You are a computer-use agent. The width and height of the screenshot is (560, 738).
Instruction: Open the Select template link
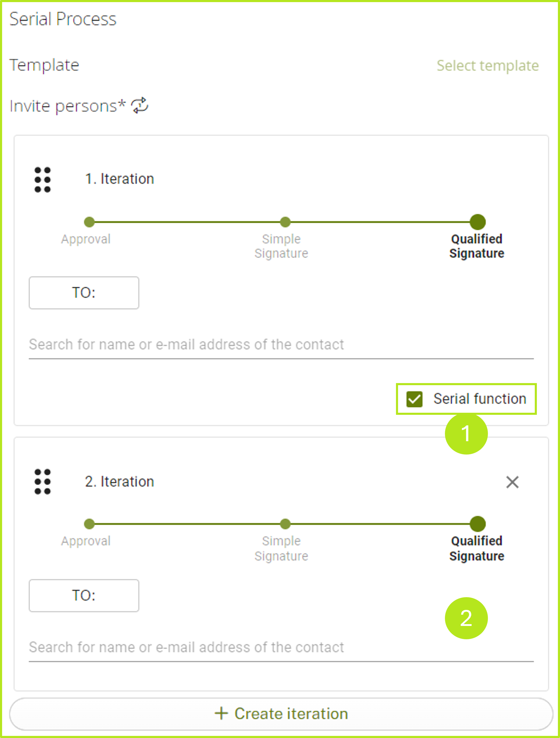487,66
